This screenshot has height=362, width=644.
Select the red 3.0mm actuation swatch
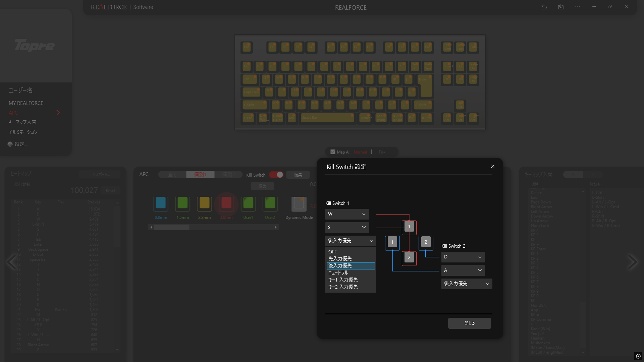pyautogui.click(x=226, y=203)
